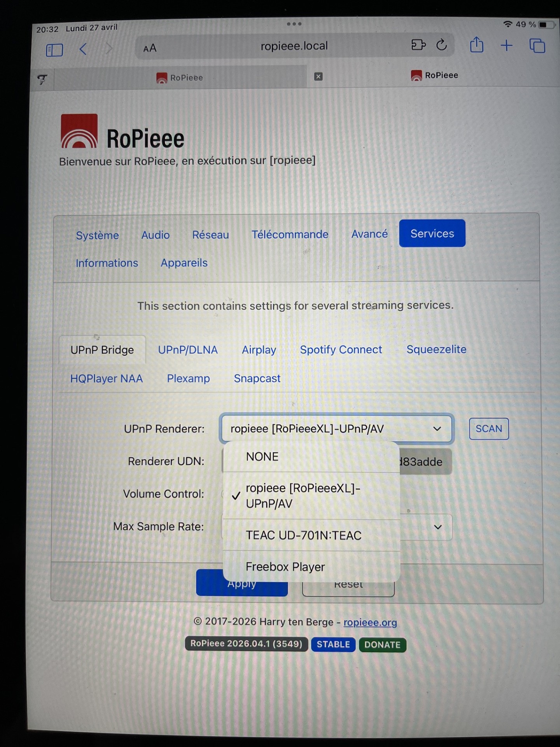The width and height of the screenshot is (560, 747).
Task: Open the AA reader options menu
Action: coord(150,48)
